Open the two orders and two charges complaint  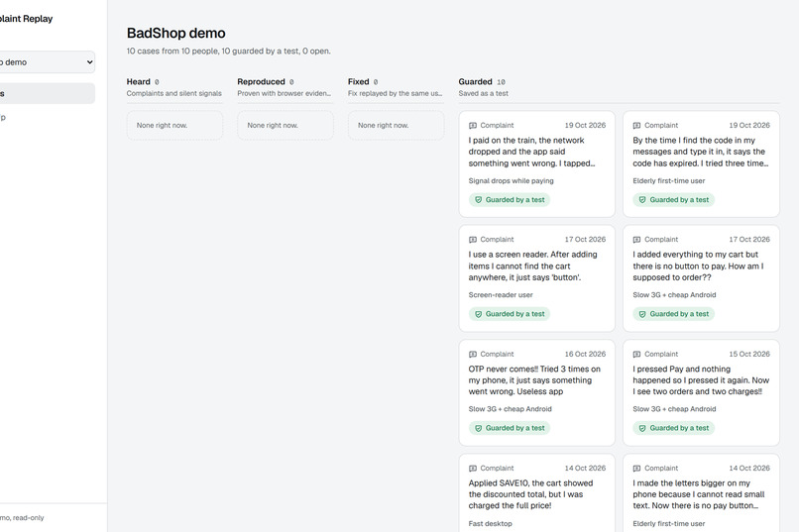(x=701, y=392)
